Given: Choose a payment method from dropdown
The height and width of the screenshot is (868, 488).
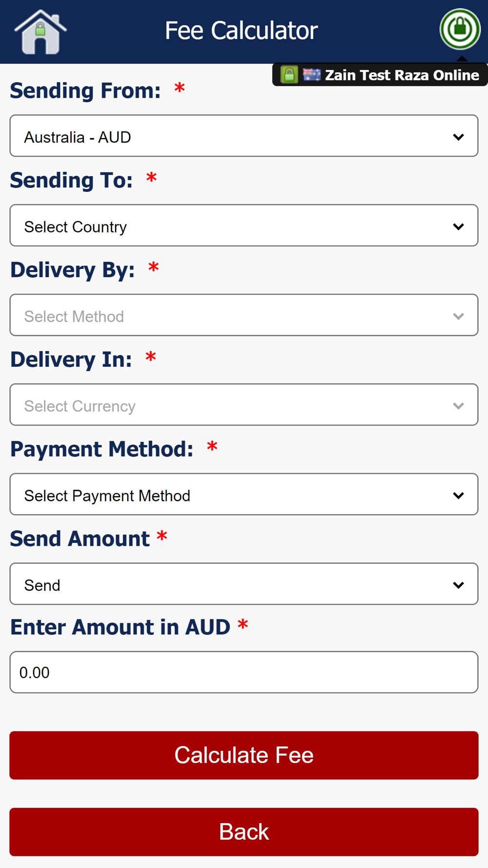Looking at the screenshot, I should 244,495.
